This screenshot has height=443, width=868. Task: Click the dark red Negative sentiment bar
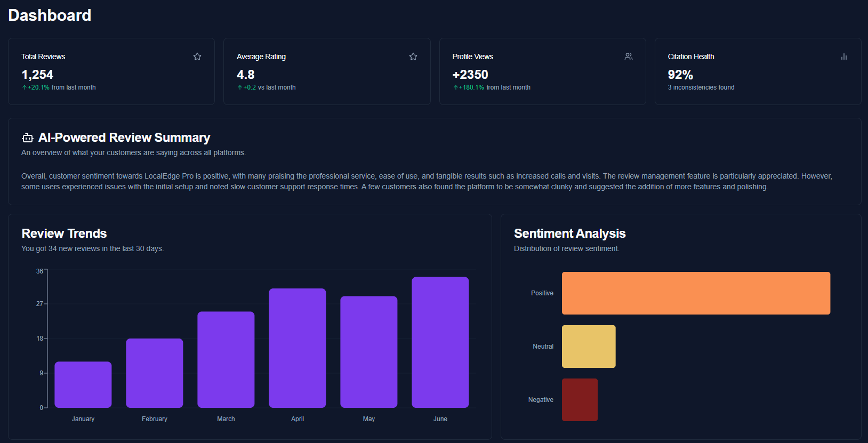(x=580, y=400)
